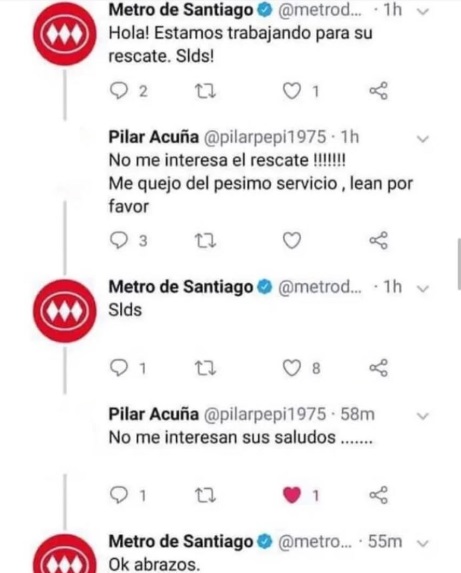Viewport: 461px width, 573px height.
Task: Open the options chevron on the 'Ok abrazos' tweet
Action: tap(423, 543)
